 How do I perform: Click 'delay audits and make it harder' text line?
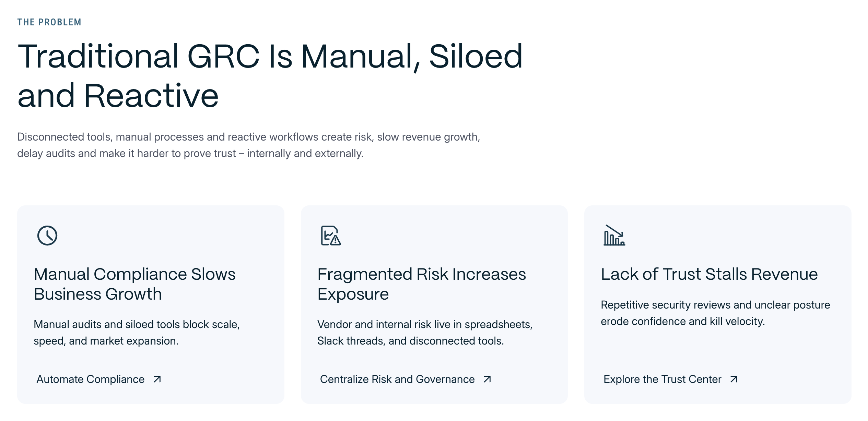[190, 154]
